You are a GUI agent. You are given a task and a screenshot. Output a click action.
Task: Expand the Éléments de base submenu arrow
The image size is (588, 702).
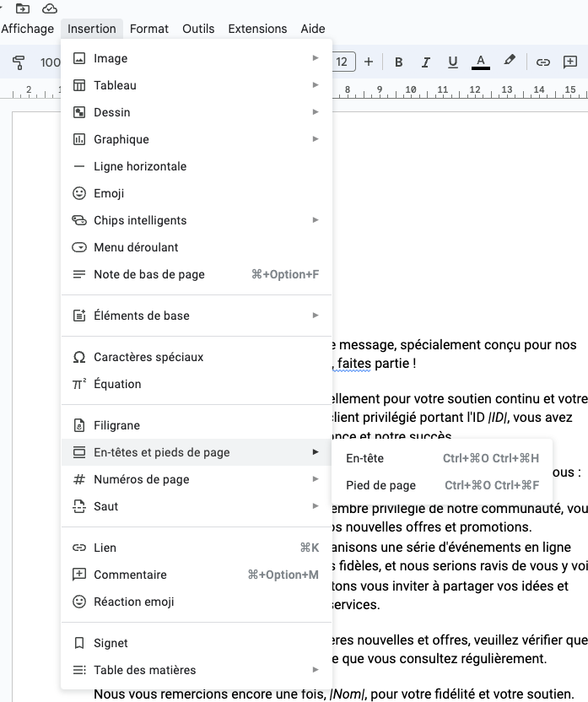click(x=316, y=316)
